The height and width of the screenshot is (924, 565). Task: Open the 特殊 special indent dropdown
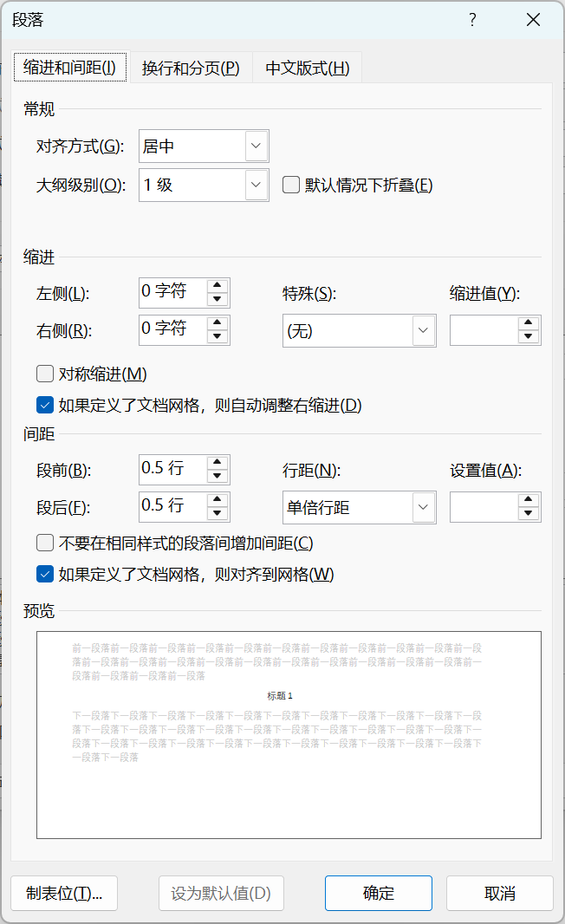click(x=423, y=330)
